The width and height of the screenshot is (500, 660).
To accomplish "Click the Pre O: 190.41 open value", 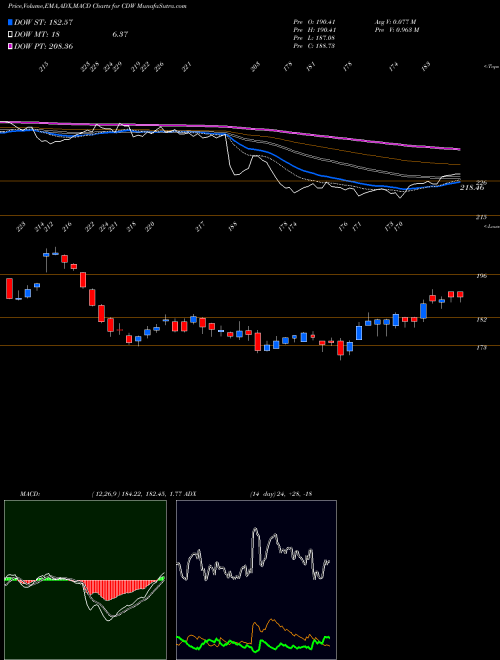I will tap(314, 22).
